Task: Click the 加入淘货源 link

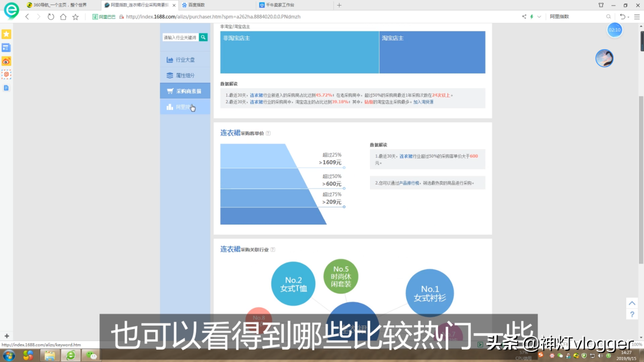Action: tap(423, 102)
